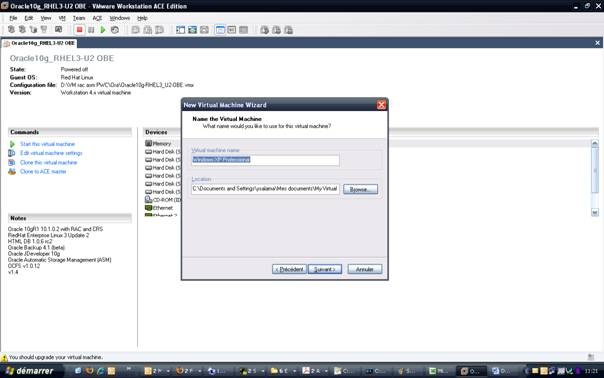Select the Oracle10g_RHEL3-U2 OBE tab
Image resolution: width=604 pixels, height=378 pixels.
coord(39,43)
